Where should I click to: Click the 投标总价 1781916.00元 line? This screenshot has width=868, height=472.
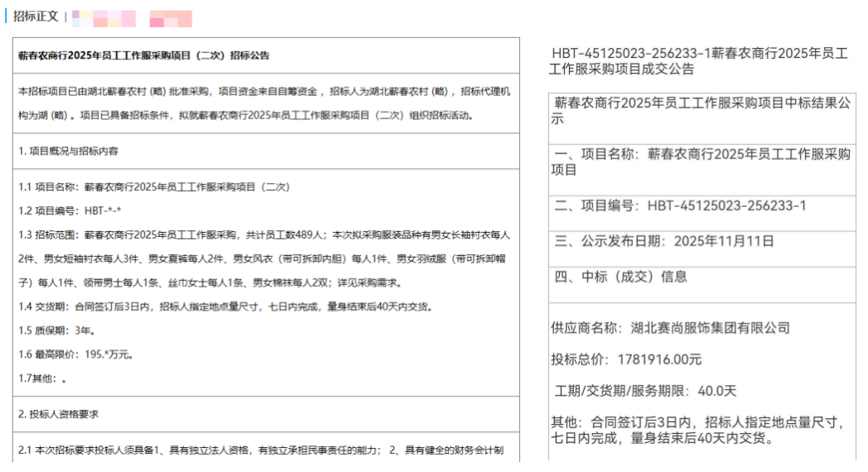(626, 359)
